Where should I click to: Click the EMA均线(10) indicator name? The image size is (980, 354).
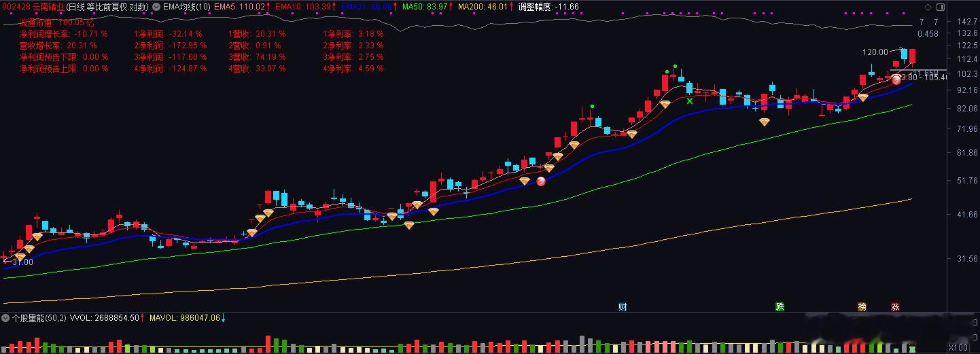187,7
